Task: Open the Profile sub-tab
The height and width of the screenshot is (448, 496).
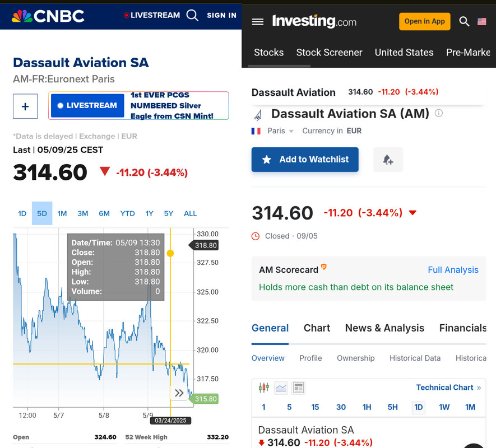Action: (310, 358)
